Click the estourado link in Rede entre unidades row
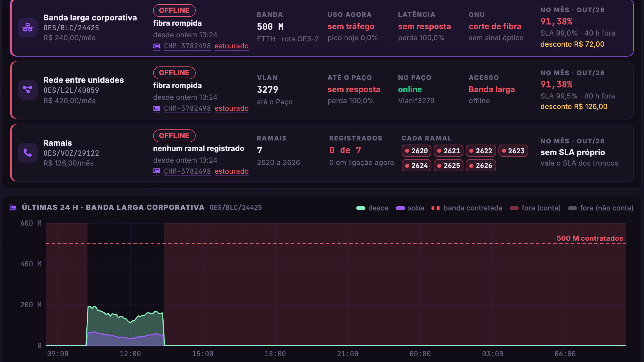Image resolution: width=644 pixels, height=362 pixels. pos(232,108)
